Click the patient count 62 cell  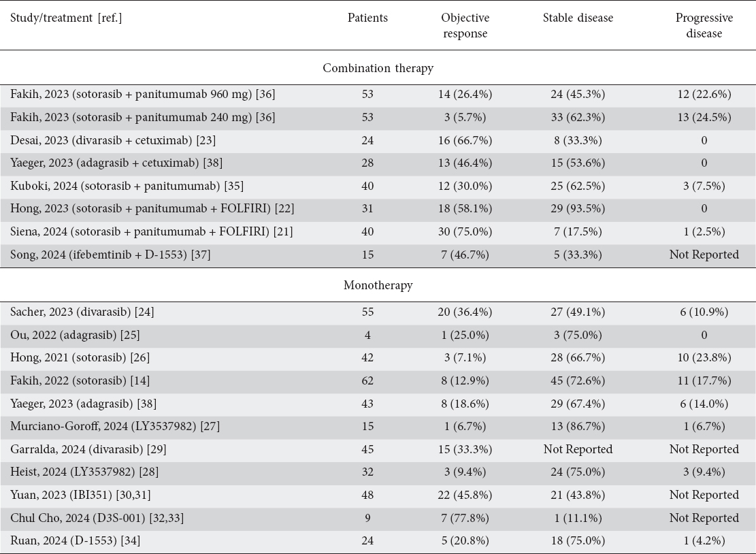(x=367, y=381)
